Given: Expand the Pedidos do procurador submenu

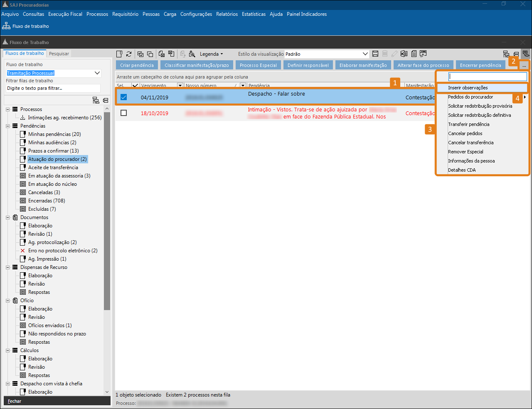Looking at the screenshot, I should click(482, 97).
